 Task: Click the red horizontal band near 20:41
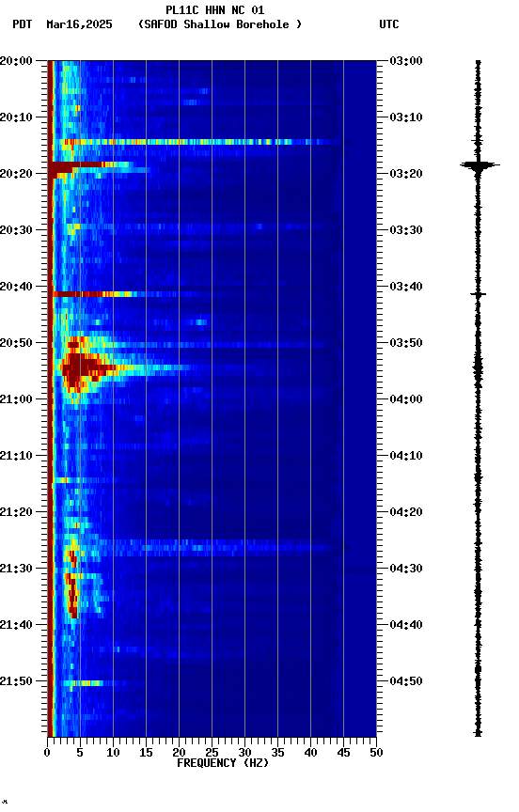click(93, 294)
